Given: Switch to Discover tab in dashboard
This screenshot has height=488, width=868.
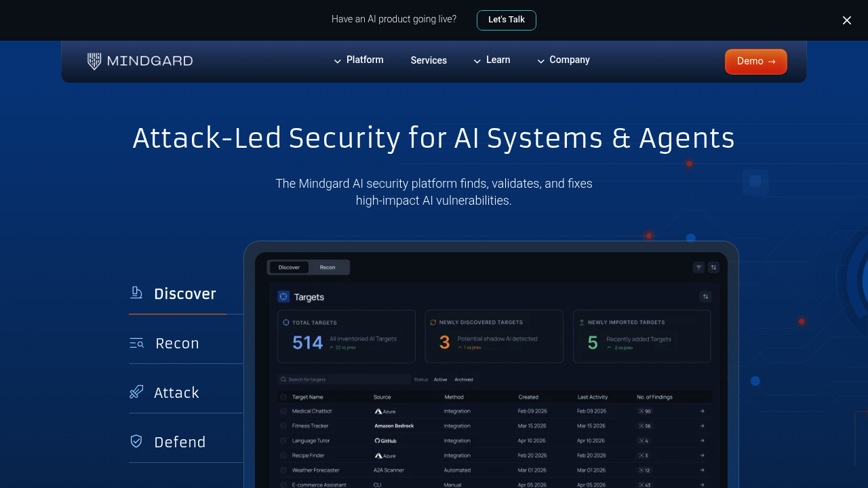Looking at the screenshot, I should 289,267.
